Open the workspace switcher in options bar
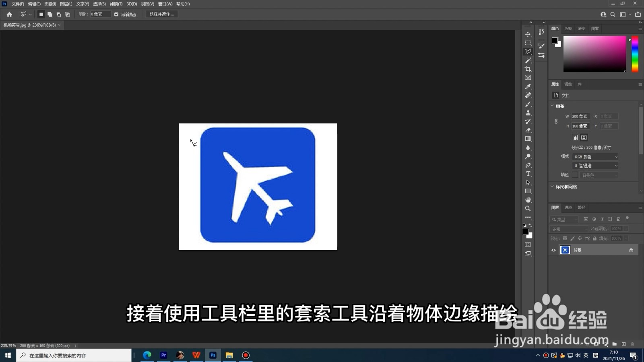Viewport: 644px width, 362px height. click(x=625, y=14)
